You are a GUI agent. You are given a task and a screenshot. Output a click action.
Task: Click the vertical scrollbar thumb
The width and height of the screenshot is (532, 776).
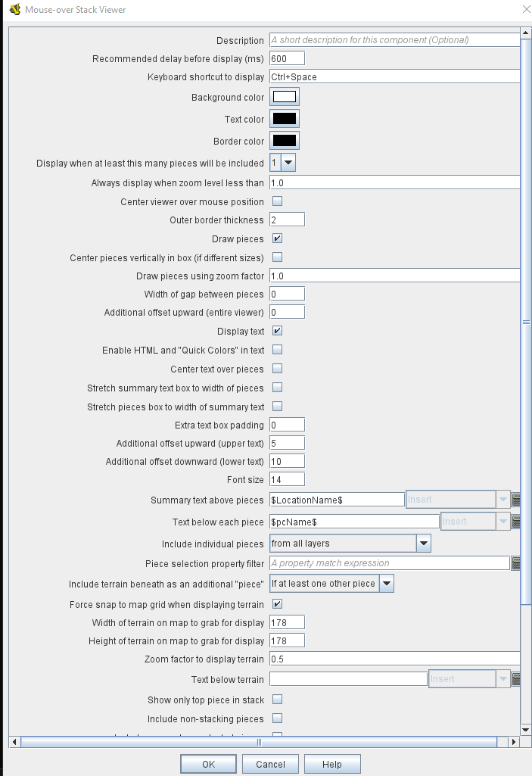tap(525, 322)
